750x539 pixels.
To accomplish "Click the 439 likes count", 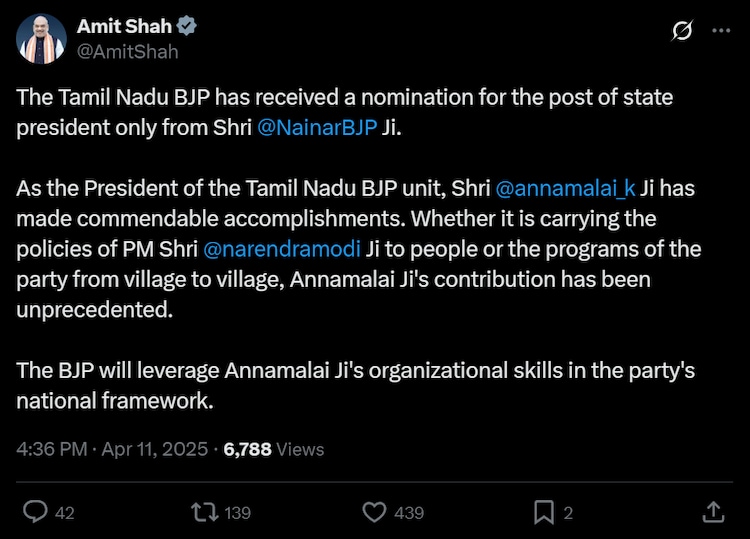I will point(409,513).
